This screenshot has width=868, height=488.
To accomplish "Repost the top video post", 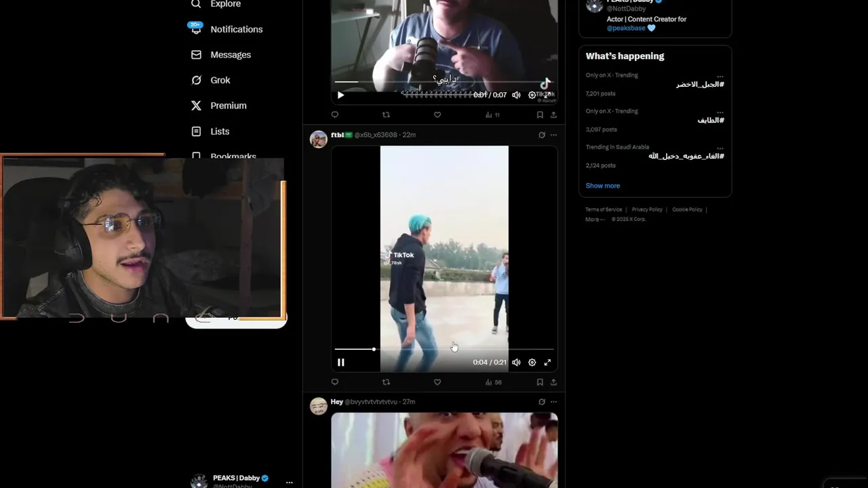I will coord(386,115).
